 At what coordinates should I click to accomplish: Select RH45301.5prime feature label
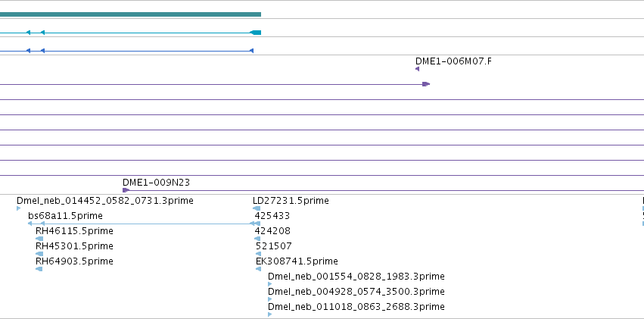[x=74, y=246]
